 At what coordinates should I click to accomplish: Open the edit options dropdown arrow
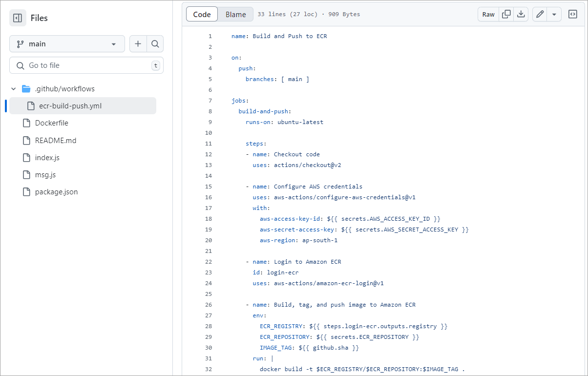tap(553, 14)
